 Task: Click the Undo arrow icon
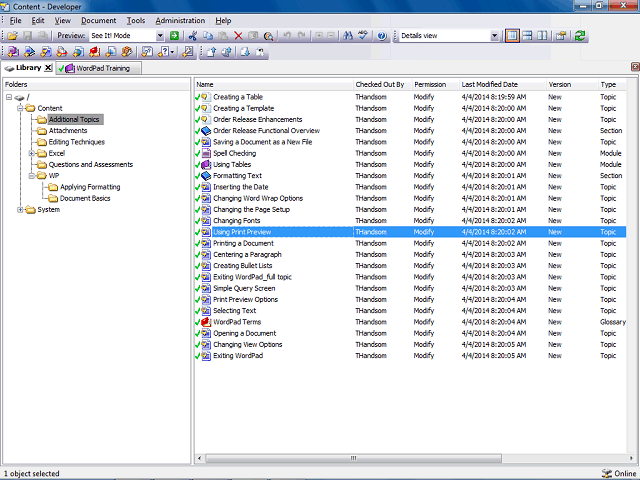[287, 36]
